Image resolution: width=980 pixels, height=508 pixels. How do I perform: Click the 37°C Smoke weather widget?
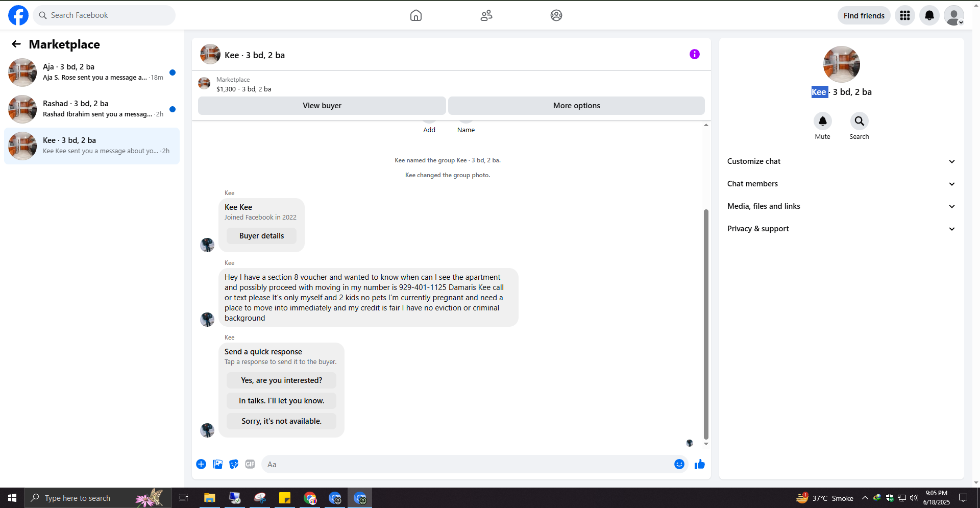point(825,498)
